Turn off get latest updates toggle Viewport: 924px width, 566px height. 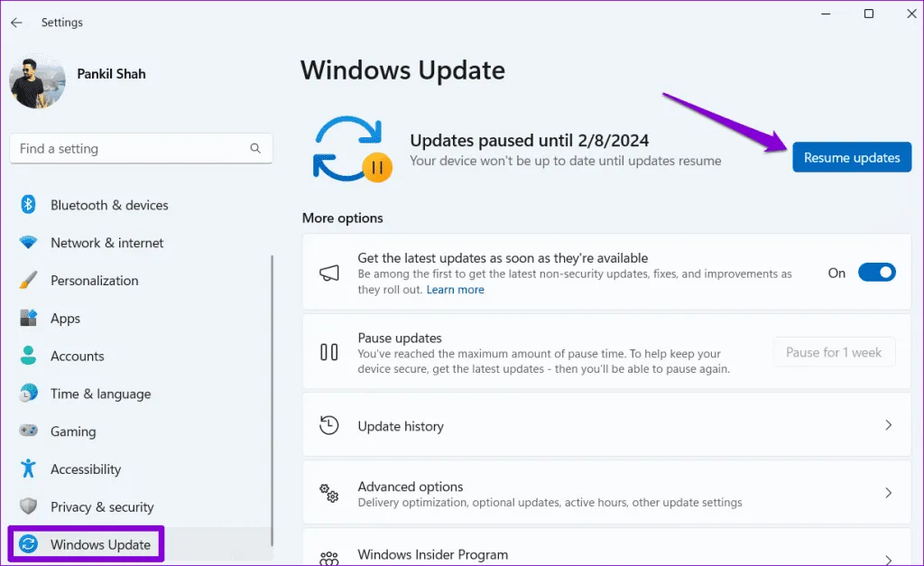click(875, 273)
